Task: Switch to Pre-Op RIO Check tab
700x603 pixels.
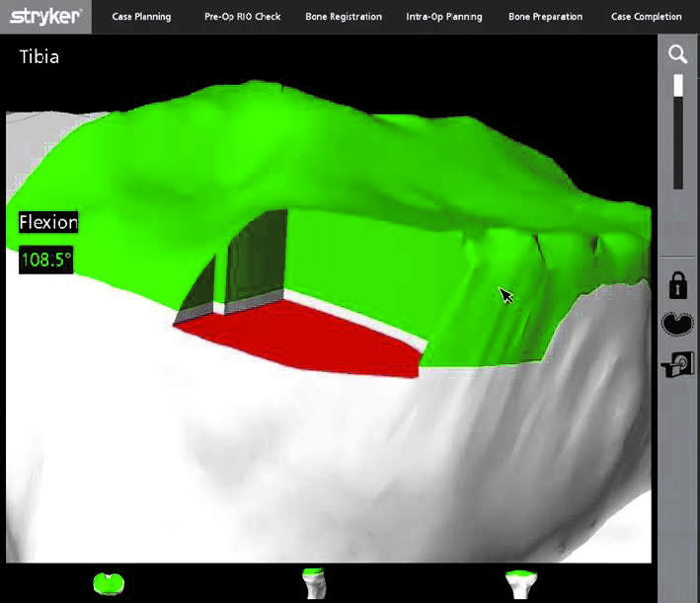Action: pos(242,17)
